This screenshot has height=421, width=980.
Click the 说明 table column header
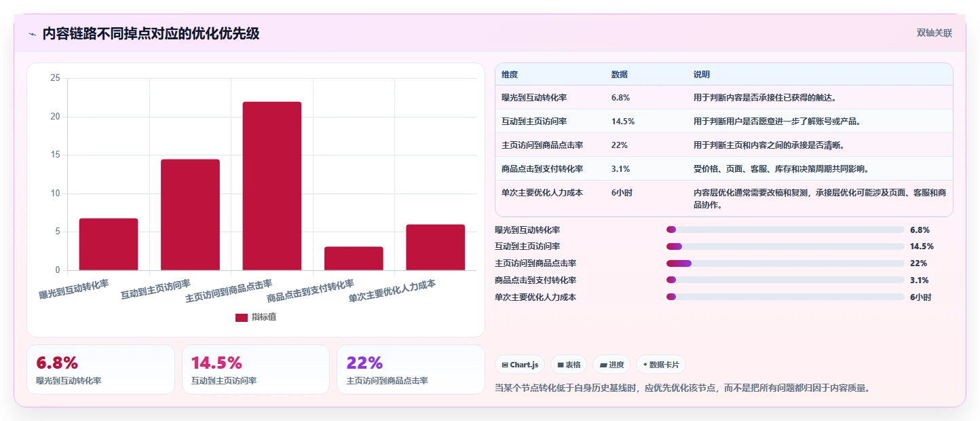702,75
